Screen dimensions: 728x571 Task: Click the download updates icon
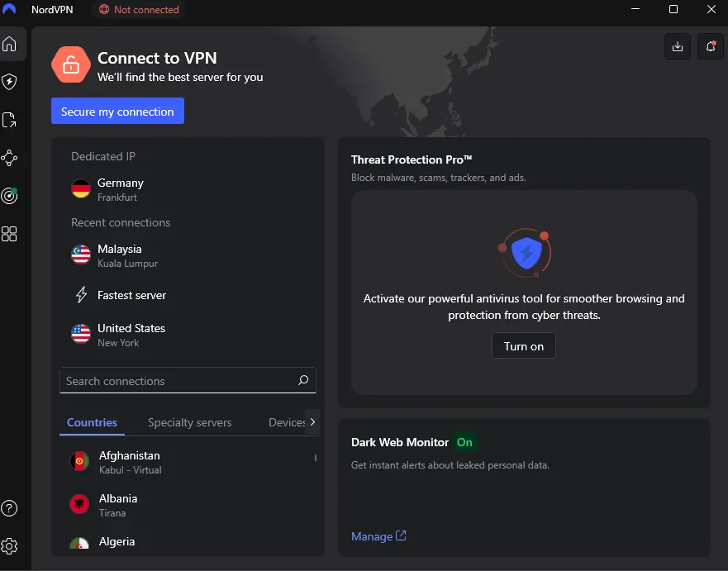678,46
